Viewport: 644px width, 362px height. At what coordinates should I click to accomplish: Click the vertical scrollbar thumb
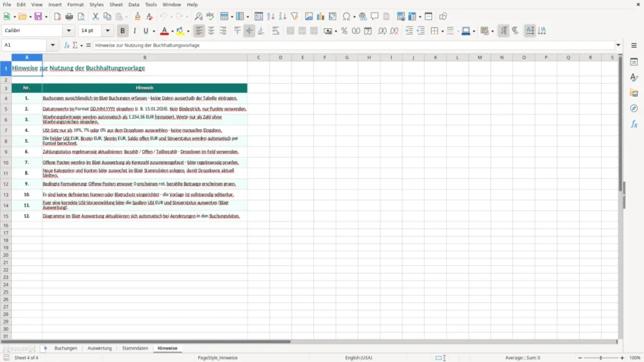(x=621, y=125)
